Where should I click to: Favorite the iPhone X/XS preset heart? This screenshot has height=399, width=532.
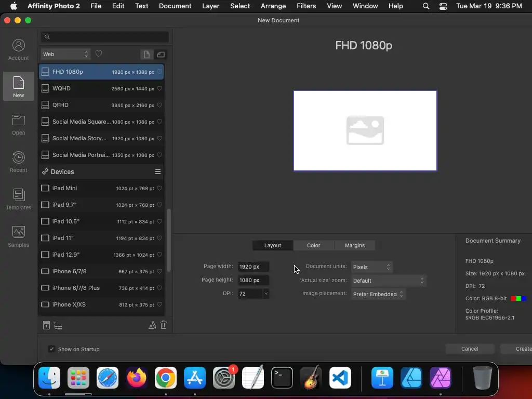[159, 304]
